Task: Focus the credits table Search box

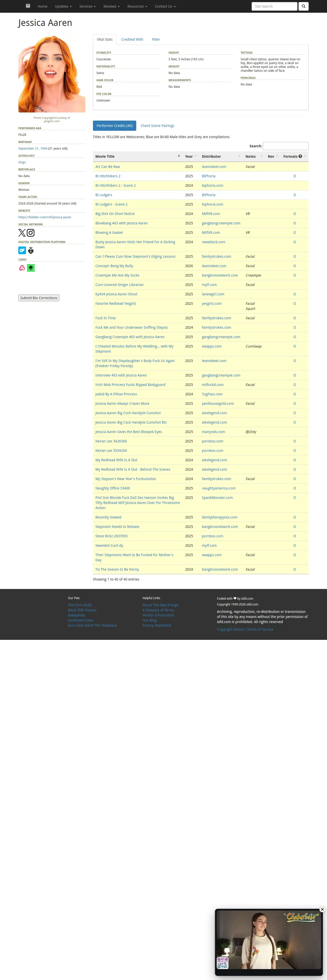Action: (286, 146)
